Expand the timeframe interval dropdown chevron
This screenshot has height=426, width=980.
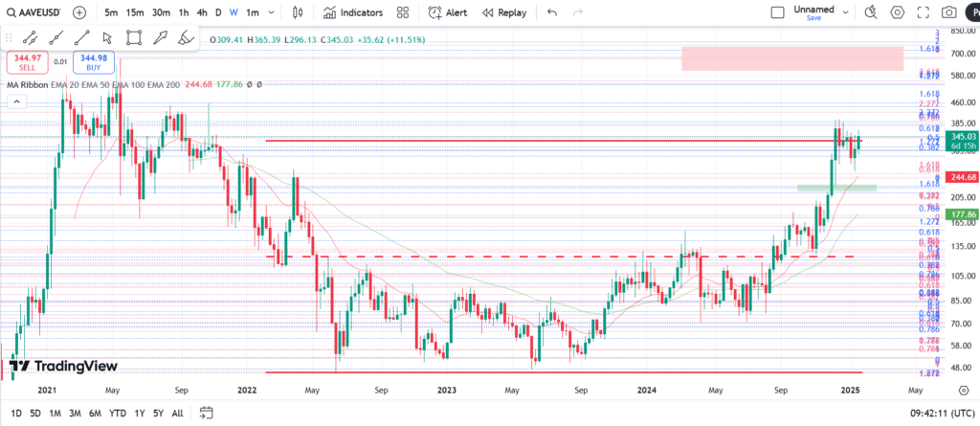[275, 12]
